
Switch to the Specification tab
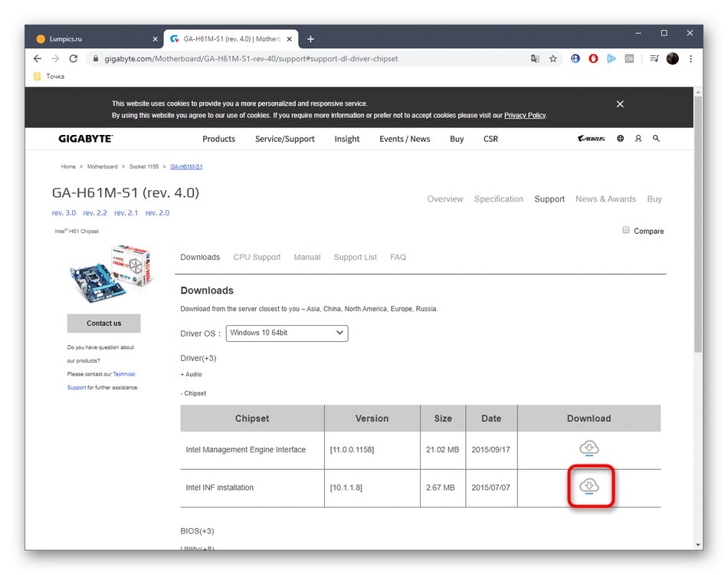499,199
